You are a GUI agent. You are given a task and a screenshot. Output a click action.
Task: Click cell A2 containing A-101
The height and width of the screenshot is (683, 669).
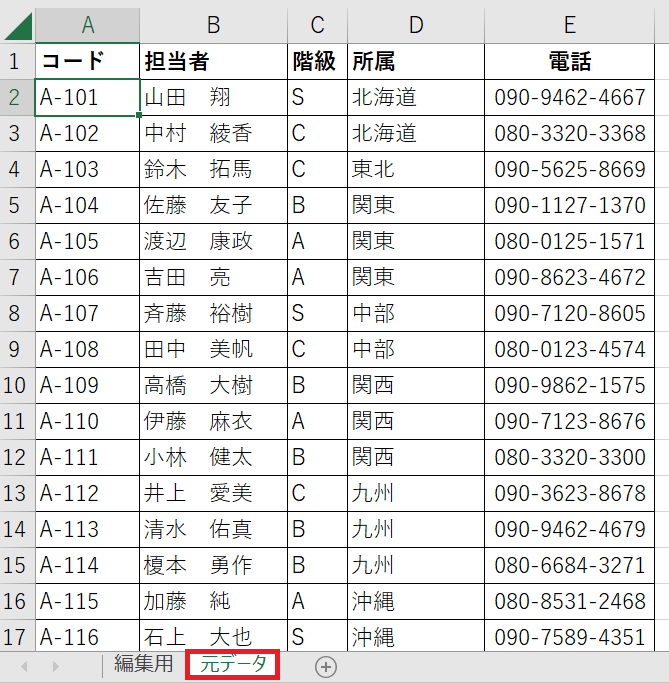click(x=87, y=97)
